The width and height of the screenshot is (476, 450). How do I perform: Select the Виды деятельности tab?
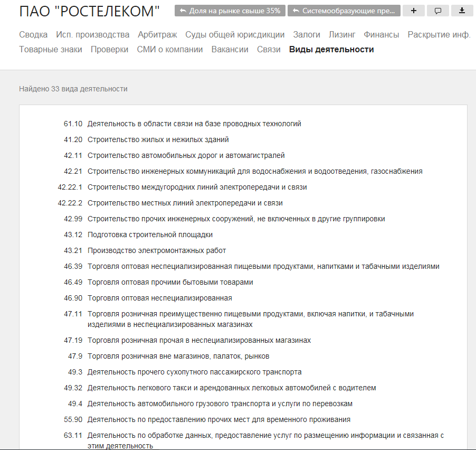click(x=331, y=49)
